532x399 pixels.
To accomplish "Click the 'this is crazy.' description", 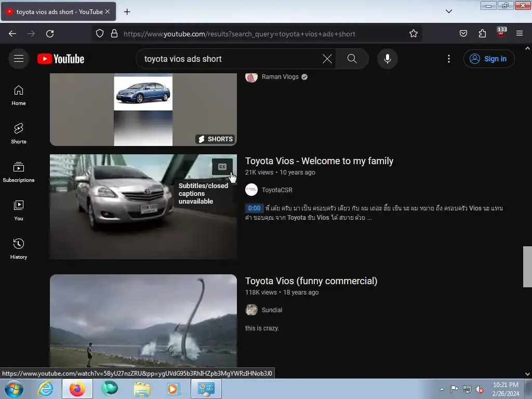I will pos(262,328).
